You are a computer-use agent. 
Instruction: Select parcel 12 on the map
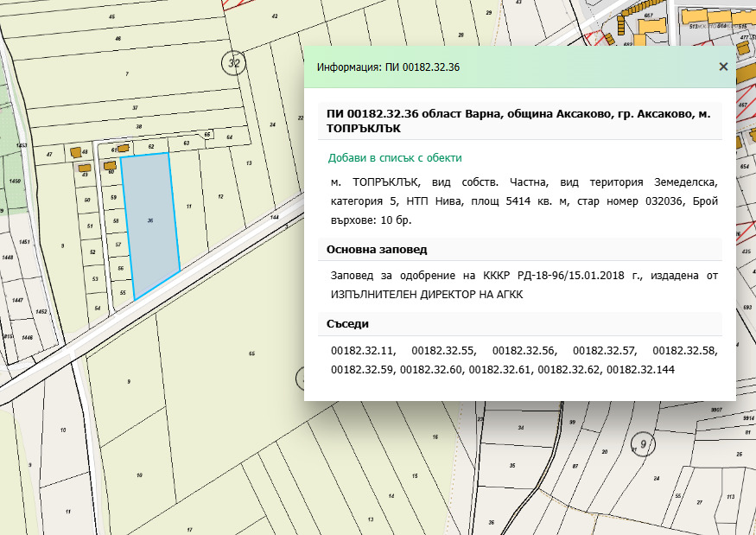click(x=219, y=197)
